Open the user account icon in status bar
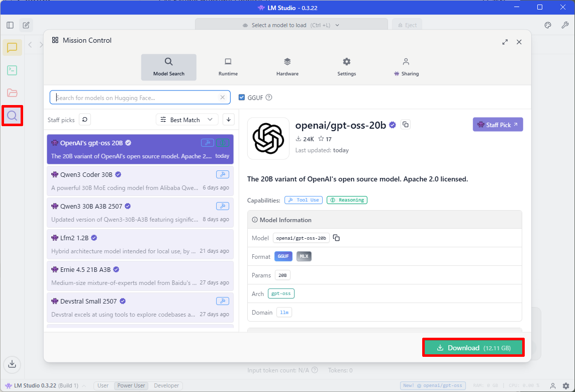The width and height of the screenshot is (575, 392). pyautogui.click(x=552, y=386)
